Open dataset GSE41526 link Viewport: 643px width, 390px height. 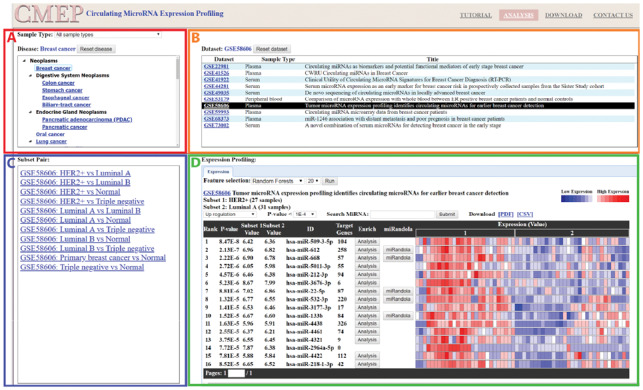click(x=216, y=73)
